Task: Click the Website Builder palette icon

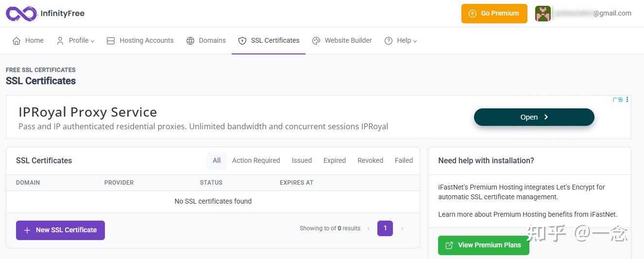Action: pos(316,41)
